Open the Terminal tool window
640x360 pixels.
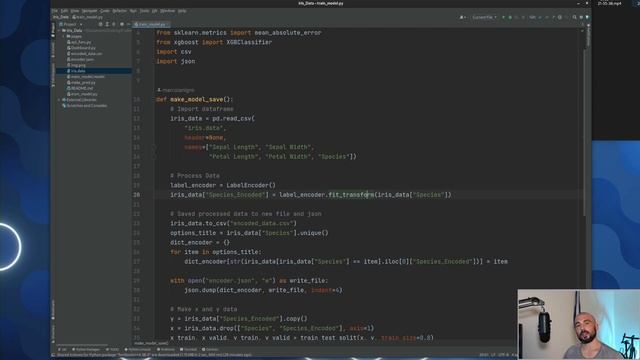[188, 349]
